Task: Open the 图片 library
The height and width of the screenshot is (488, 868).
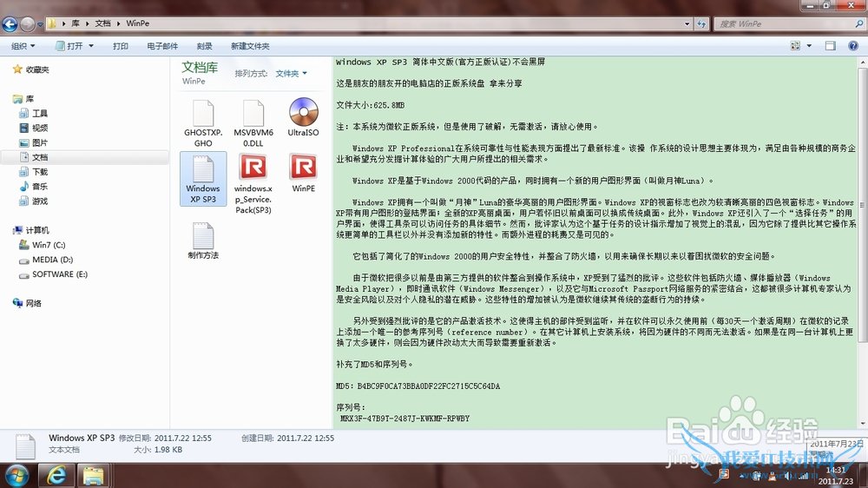Action: point(33,143)
